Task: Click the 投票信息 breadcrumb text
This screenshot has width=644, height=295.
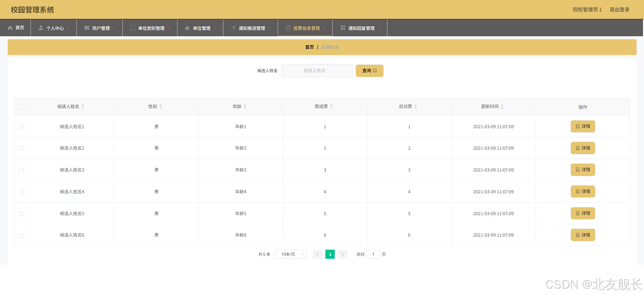Action: 330,47
